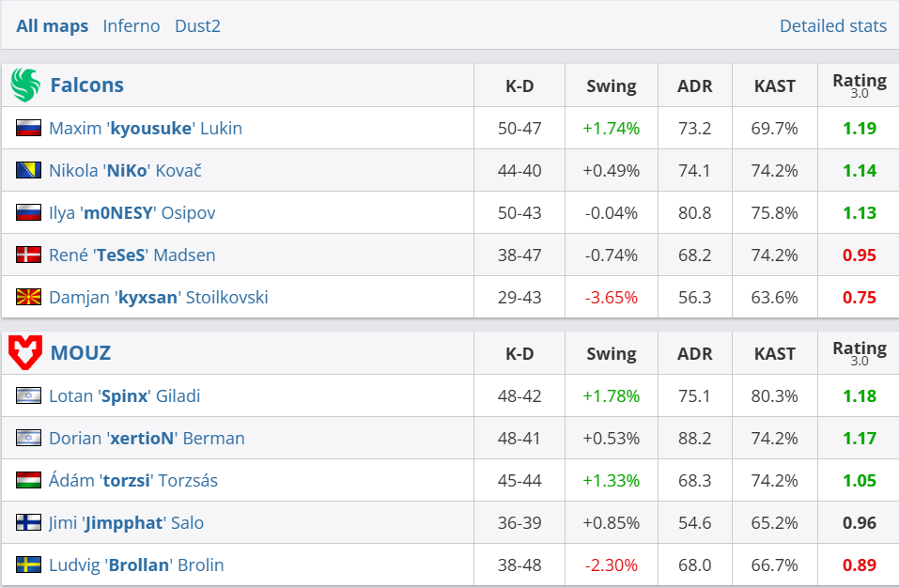899x588 pixels.
Task: Click the Bosnian flag beside NiKo
Action: coord(28,170)
